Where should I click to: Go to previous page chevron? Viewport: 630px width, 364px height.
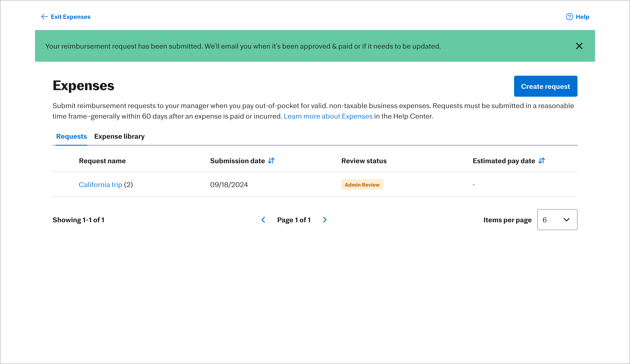(x=263, y=220)
